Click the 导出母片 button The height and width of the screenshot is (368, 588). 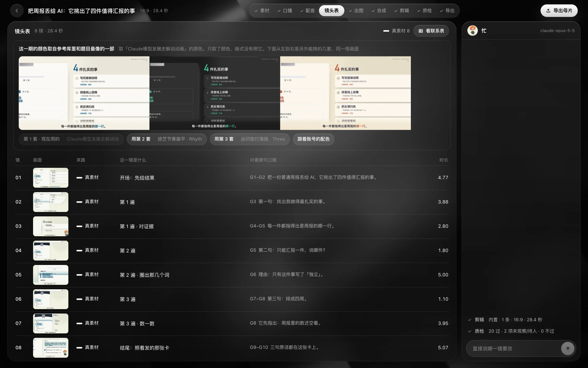[x=559, y=11]
